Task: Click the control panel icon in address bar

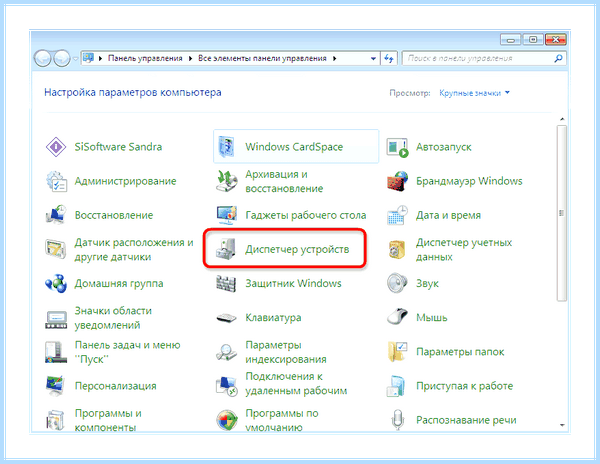Action: point(88,58)
